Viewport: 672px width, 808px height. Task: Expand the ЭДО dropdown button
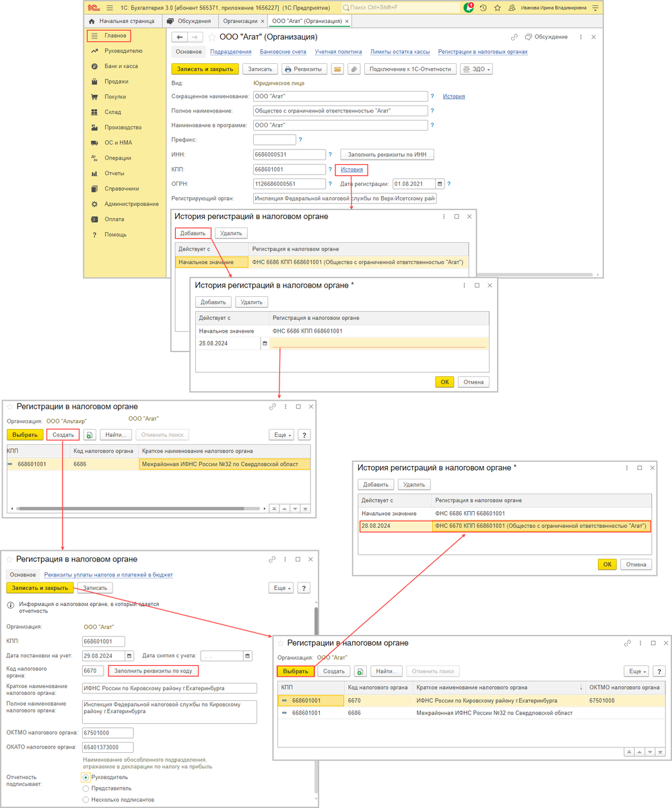pos(477,69)
